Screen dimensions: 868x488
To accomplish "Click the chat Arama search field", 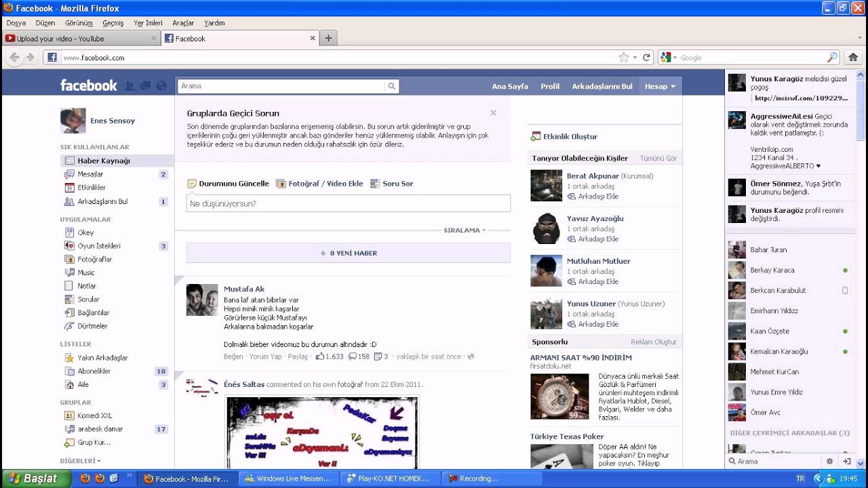I will coord(773,461).
